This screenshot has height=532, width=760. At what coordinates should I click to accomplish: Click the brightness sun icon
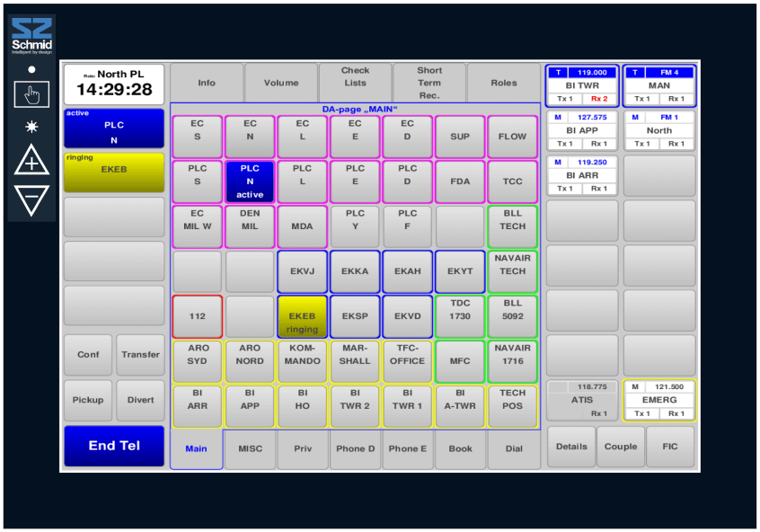31,127
